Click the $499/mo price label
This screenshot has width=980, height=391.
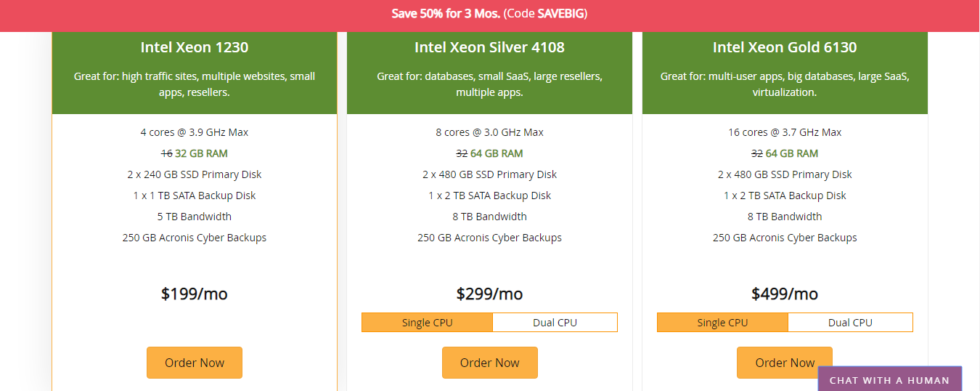(785, 294)
